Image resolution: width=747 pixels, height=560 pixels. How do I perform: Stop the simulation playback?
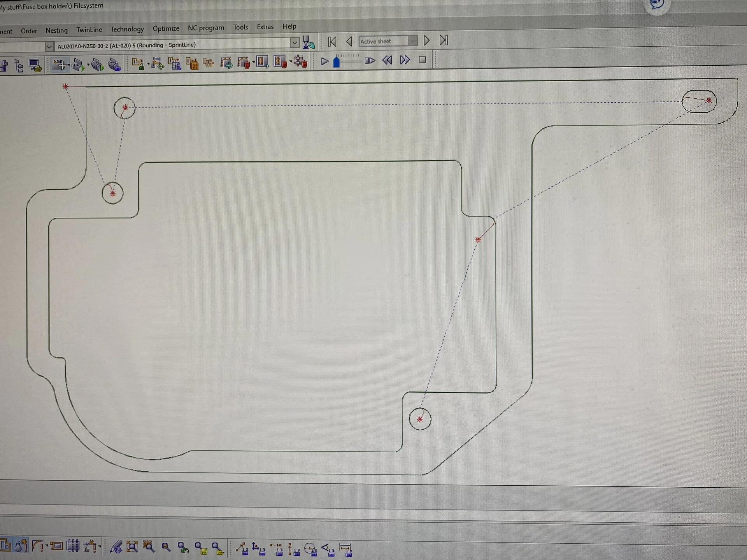tap(422, 60)
